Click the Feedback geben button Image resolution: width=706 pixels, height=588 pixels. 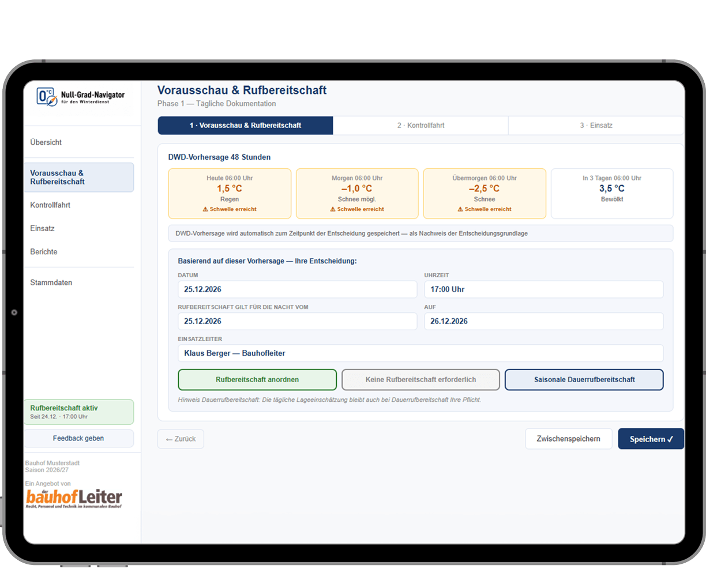point(78,439)
